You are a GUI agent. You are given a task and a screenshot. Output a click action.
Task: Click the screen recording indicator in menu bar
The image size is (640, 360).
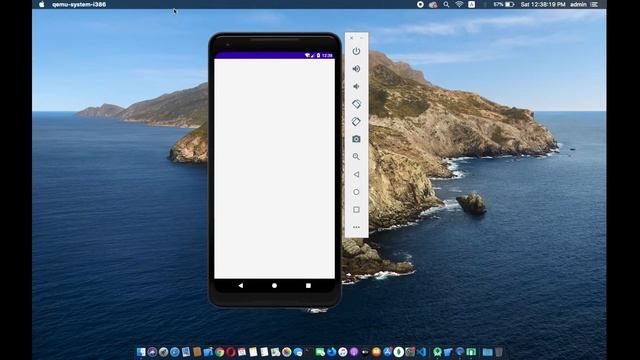[420, 4]
